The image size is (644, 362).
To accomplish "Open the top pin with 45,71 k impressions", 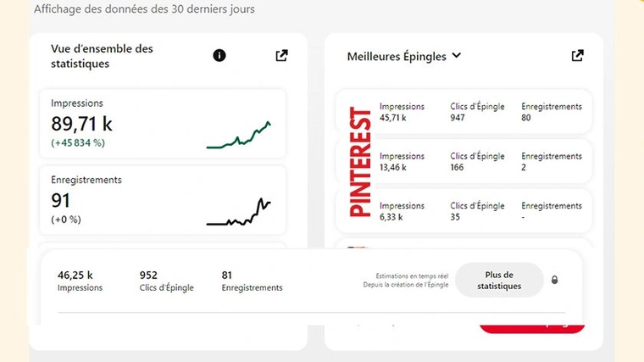I will pyautogui.click(x=483, y=112).
